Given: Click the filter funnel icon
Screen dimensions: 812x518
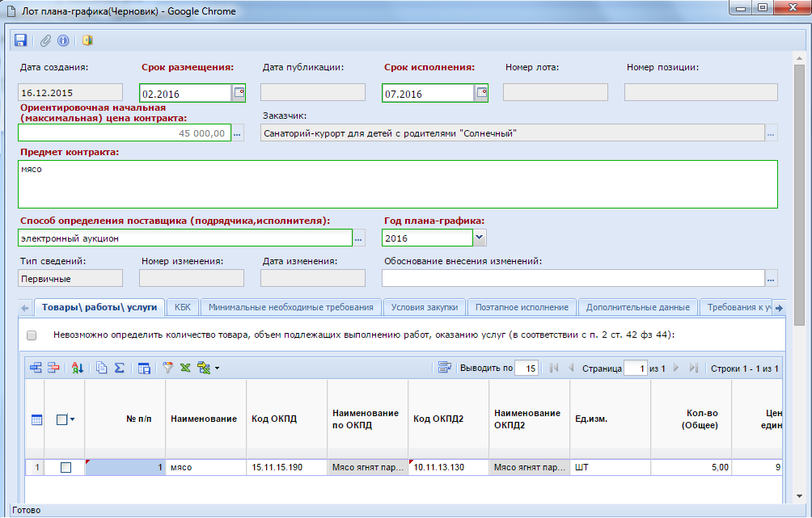Looking at the screenshot, I should [168, 368].
